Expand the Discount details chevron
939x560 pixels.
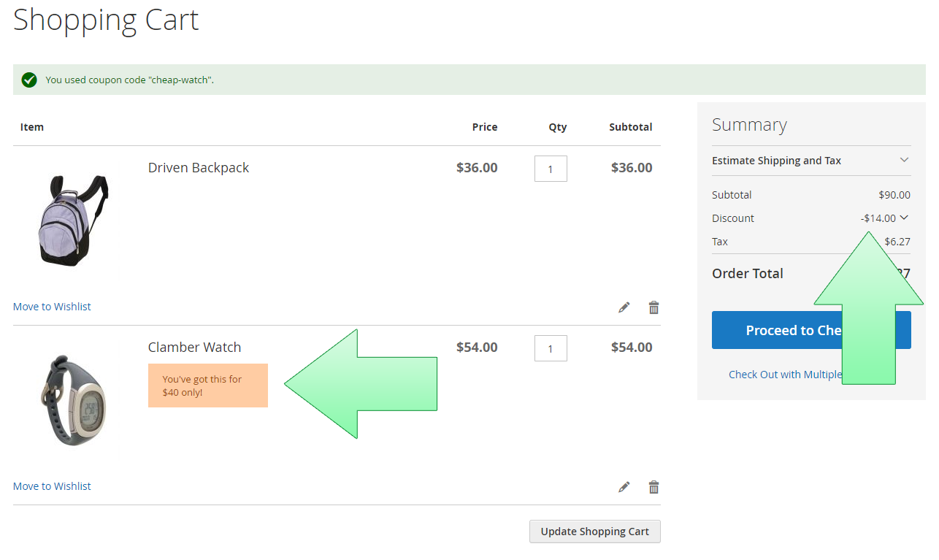[x=904, y=218]
